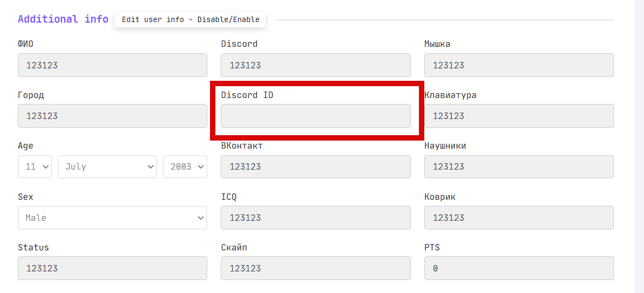The image size is (644, 293).
Task: Focus the Status input field
Action: coord(112,268)
